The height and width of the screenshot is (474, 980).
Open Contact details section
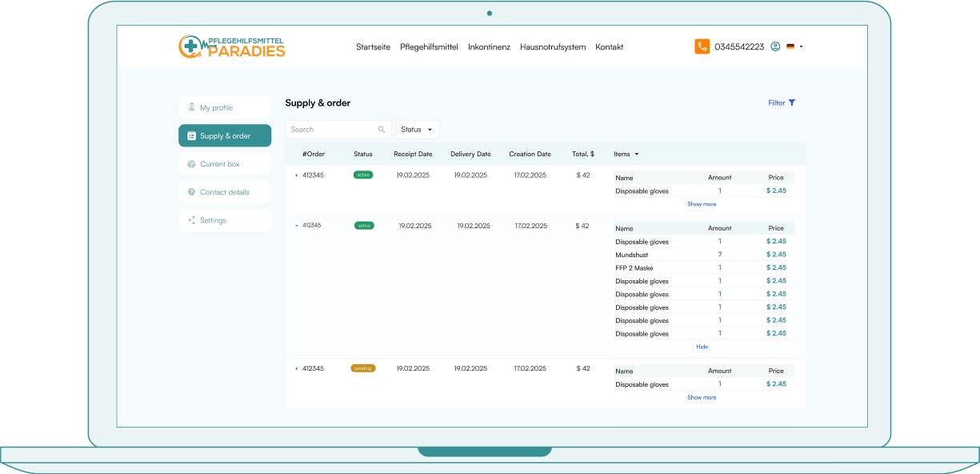tap(225, 192)
